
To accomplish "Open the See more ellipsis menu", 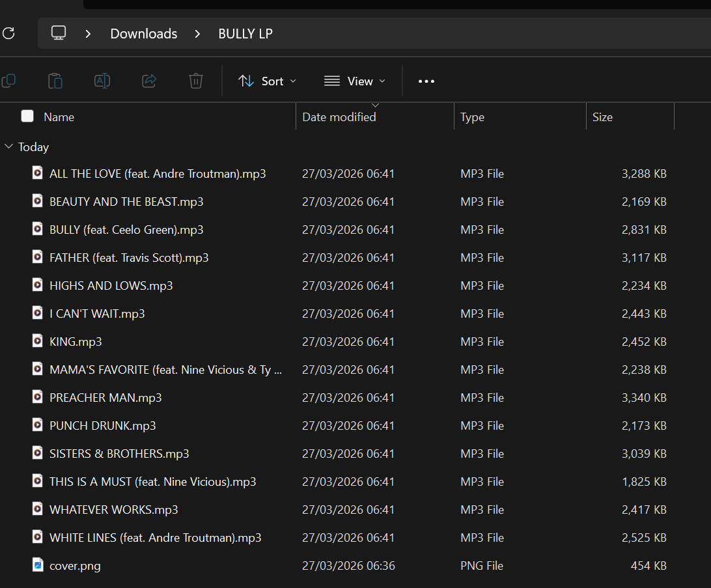I will [x=426, y=81].
